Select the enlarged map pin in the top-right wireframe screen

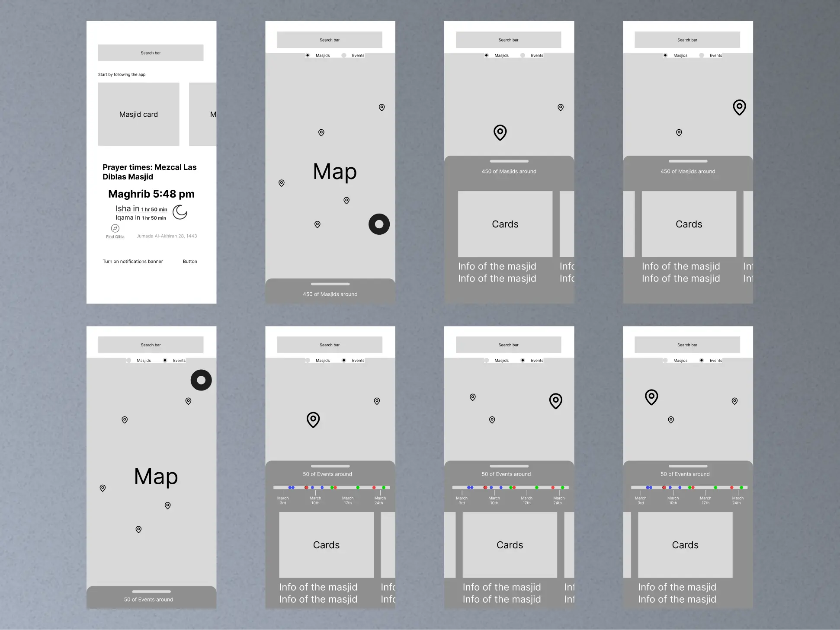tap(739, 107)
